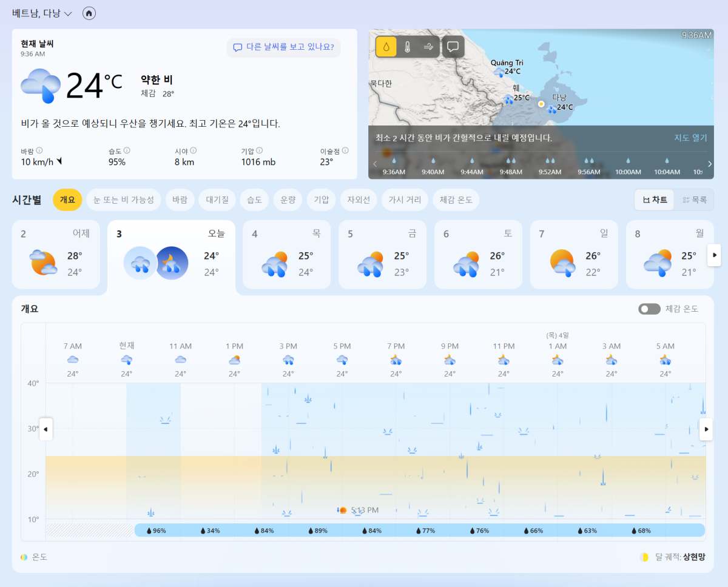Click the 지도 열기 link
The width and height of the screenshot is (728, 587).
tap(690, 138)
